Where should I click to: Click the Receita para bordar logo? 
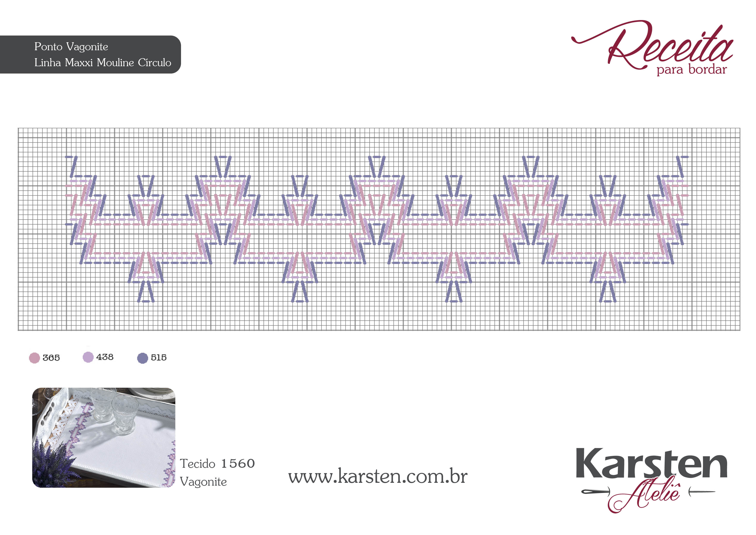coord(653,48)
